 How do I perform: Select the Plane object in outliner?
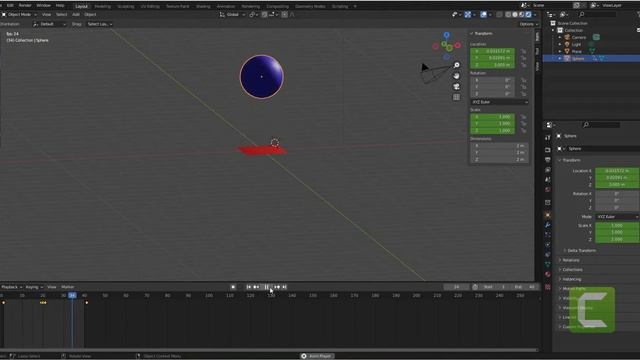(577, 51)
